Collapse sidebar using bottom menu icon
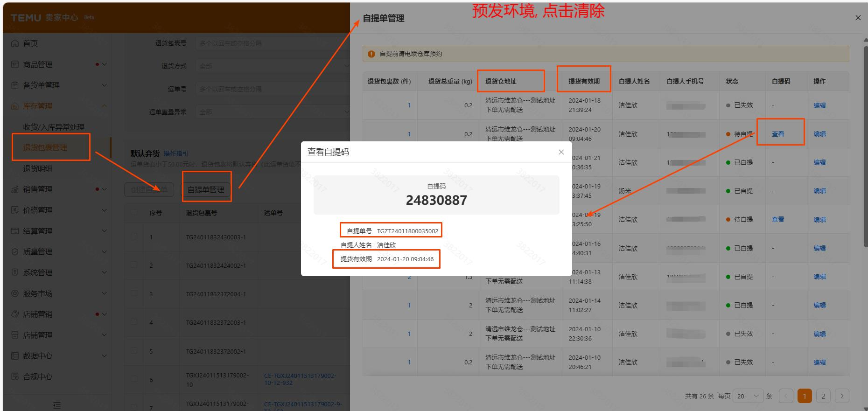 click(56, 405)
